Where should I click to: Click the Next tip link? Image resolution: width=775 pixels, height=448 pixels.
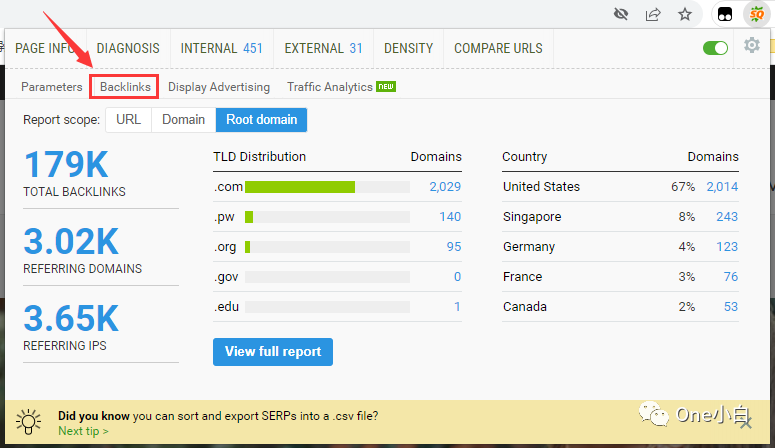tap(83, 431)
